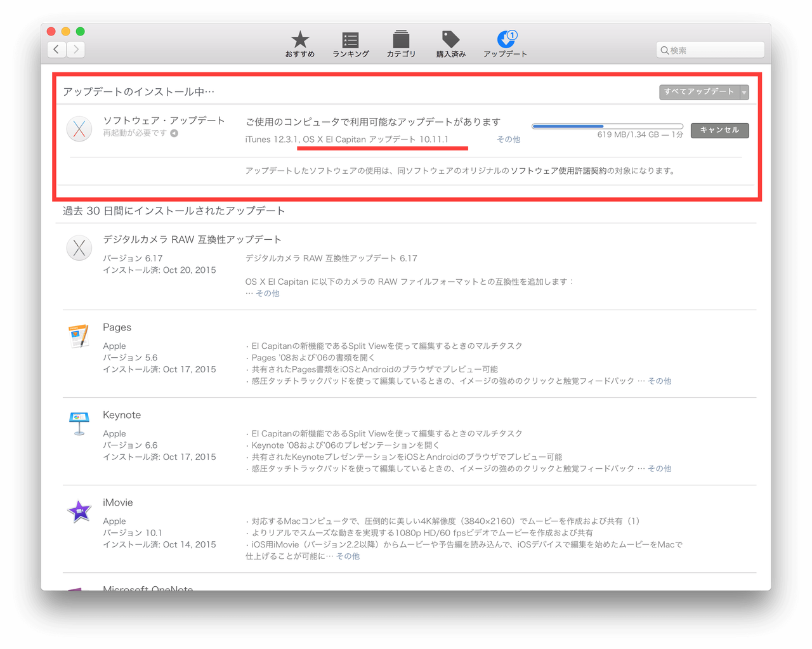This screenshot has height=649, width=812.
Task: Click the 619 MB/1.34 GB progress text
Action: click(x=640, y=134)
